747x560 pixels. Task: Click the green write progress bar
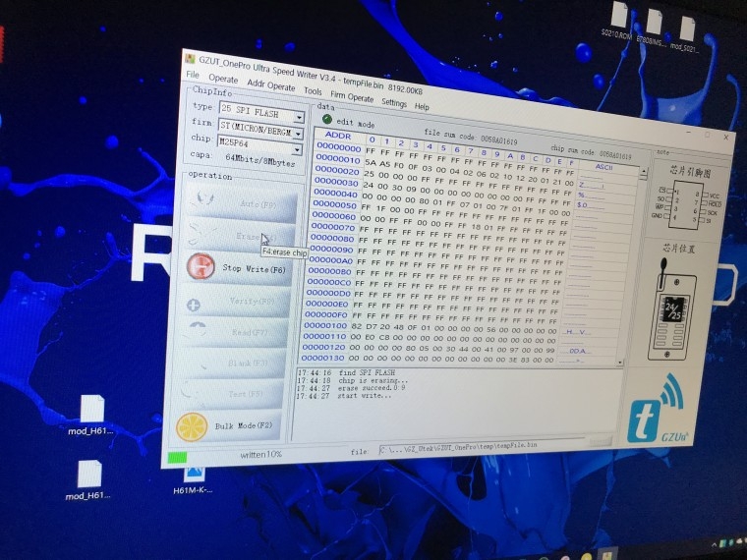(177, 458)
